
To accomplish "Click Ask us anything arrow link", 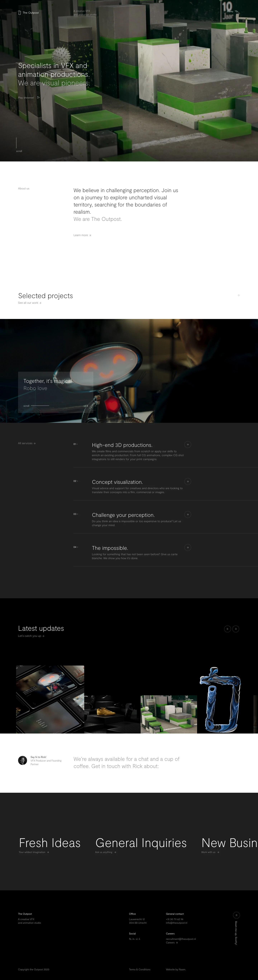I will click(x=106, y=852).
